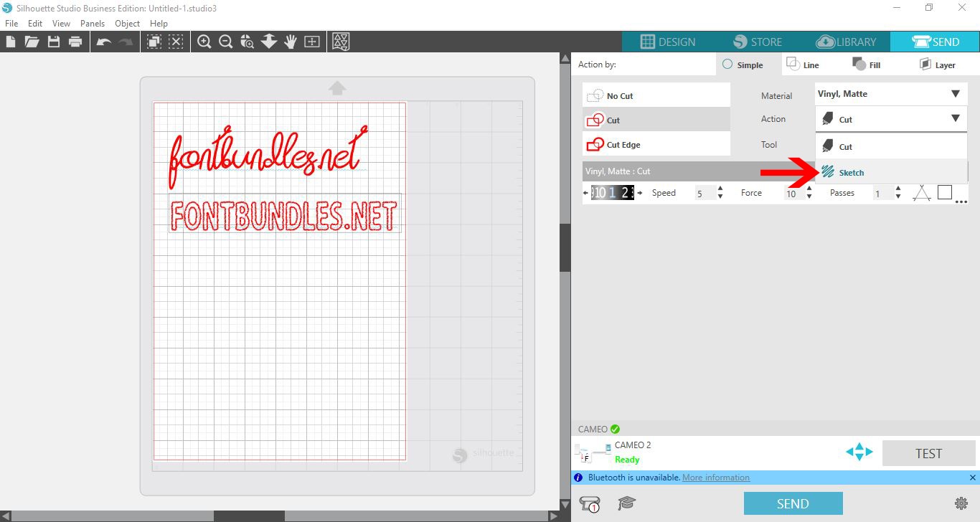The image size is (980, 522).
Task: Open the Edit menu
Action: tap(35, 23)
